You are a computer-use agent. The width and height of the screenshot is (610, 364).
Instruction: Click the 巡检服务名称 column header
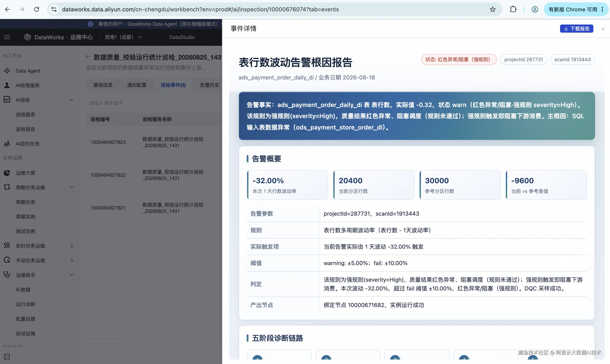pyautogui.click(x=157, y=119)
